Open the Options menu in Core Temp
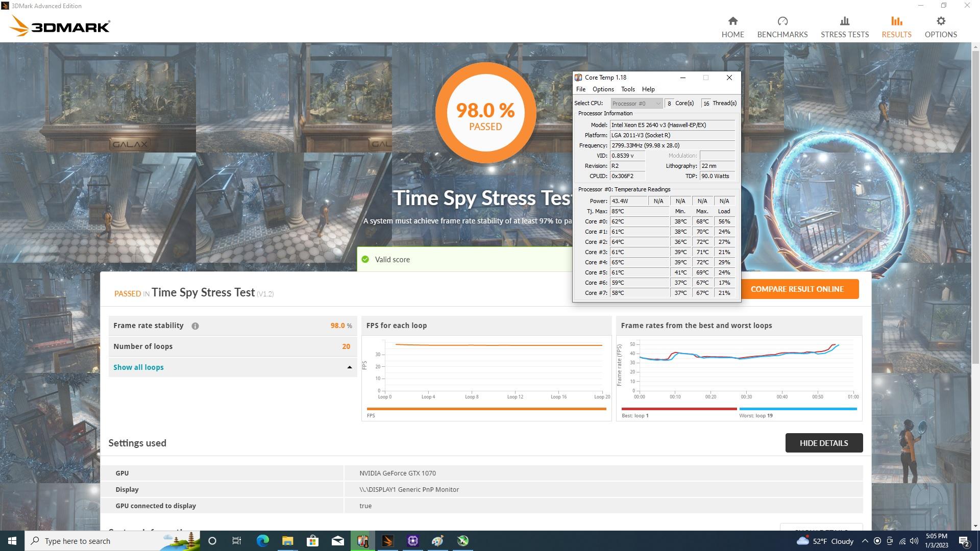 tap(603, 89)
